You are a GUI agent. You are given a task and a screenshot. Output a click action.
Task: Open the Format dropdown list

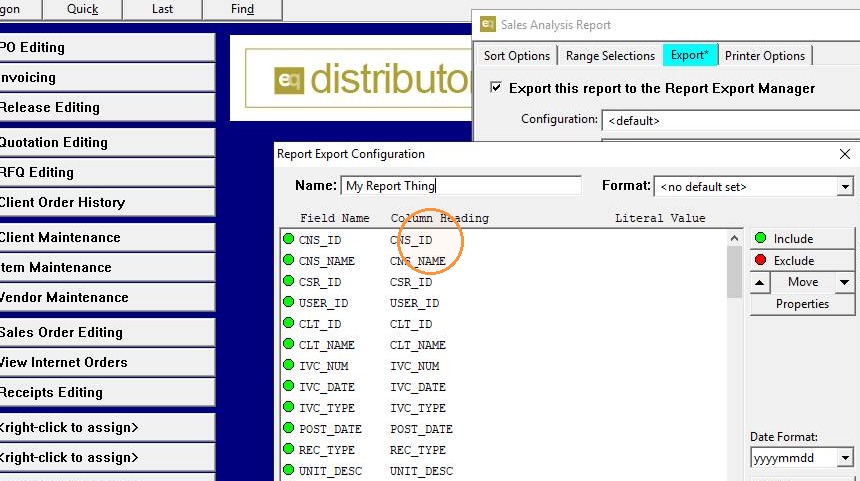pyautogui.click(x=845, y=187)
